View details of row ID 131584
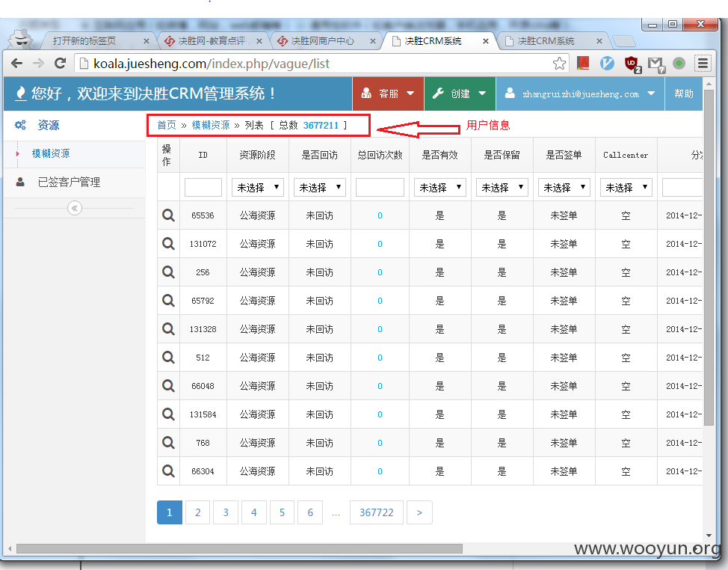Viewport: 728px width, 570px height. tap(168, 414)
